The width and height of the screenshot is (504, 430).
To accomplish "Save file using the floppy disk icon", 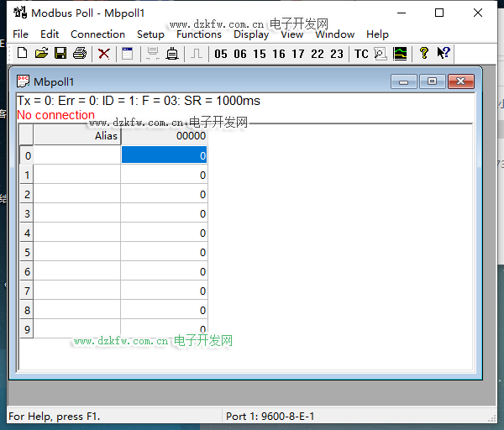I will 60,54.
